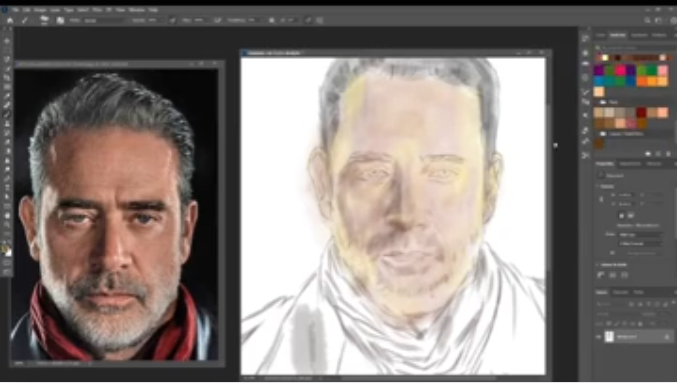
Task: Select the Move tool
Action: coord(6,41)
